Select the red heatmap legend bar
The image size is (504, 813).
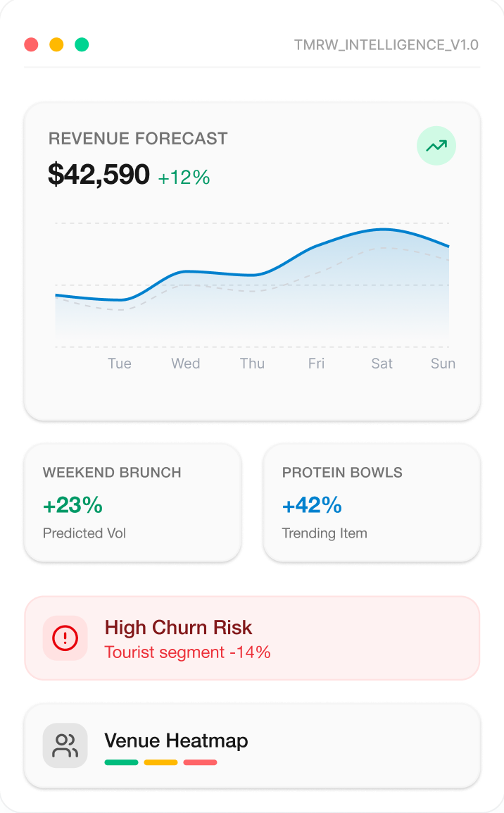pyautogui.click(x=200, y=762)
